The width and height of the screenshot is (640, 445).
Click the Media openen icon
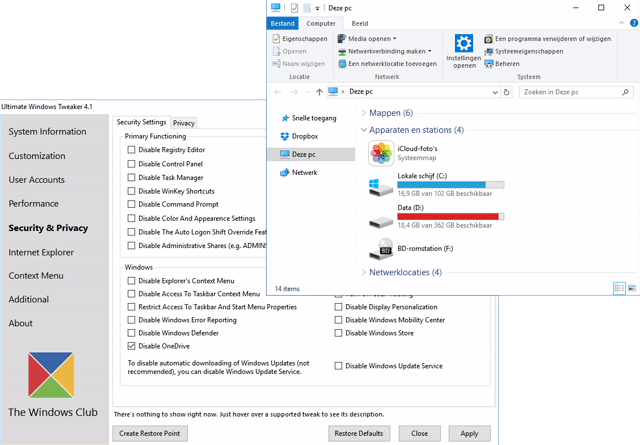point(342,39)
